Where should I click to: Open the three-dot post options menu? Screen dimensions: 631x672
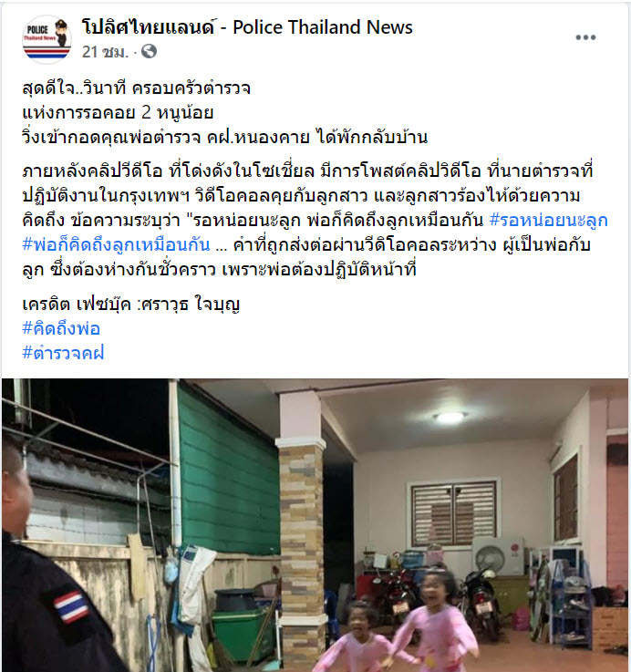(585, 37)
